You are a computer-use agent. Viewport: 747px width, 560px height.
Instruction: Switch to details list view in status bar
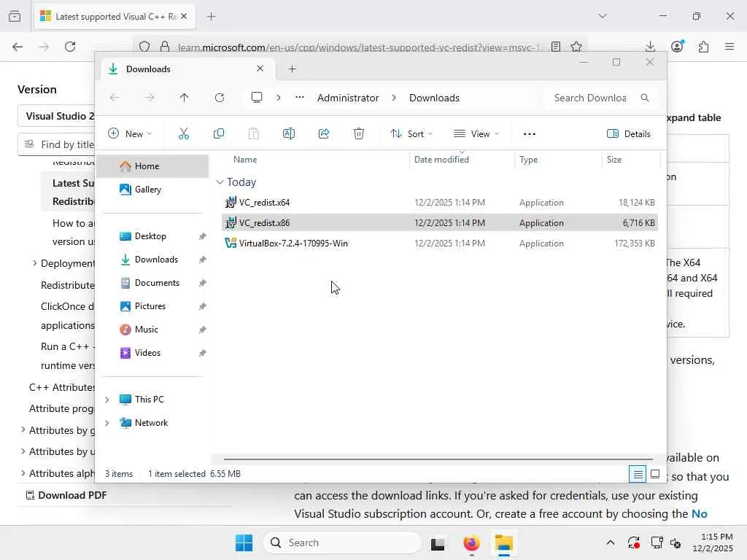click(638, 474)
